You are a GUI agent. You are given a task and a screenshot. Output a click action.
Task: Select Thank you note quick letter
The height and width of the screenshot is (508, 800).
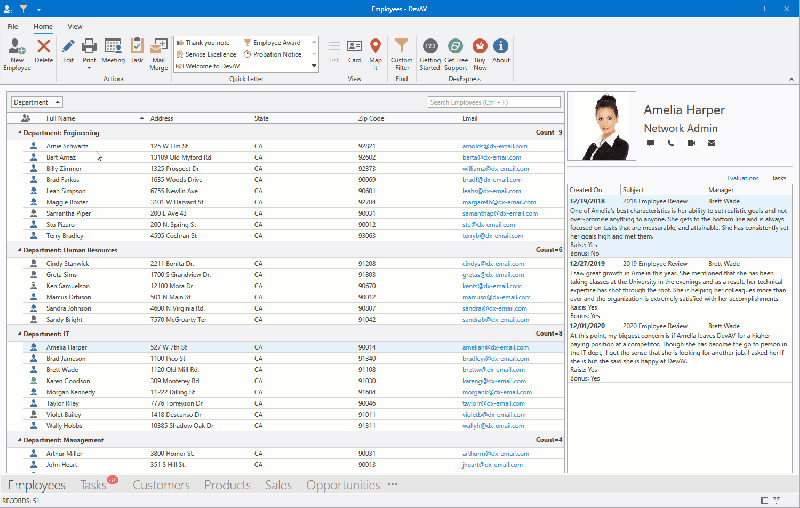[x=203, y=43]
